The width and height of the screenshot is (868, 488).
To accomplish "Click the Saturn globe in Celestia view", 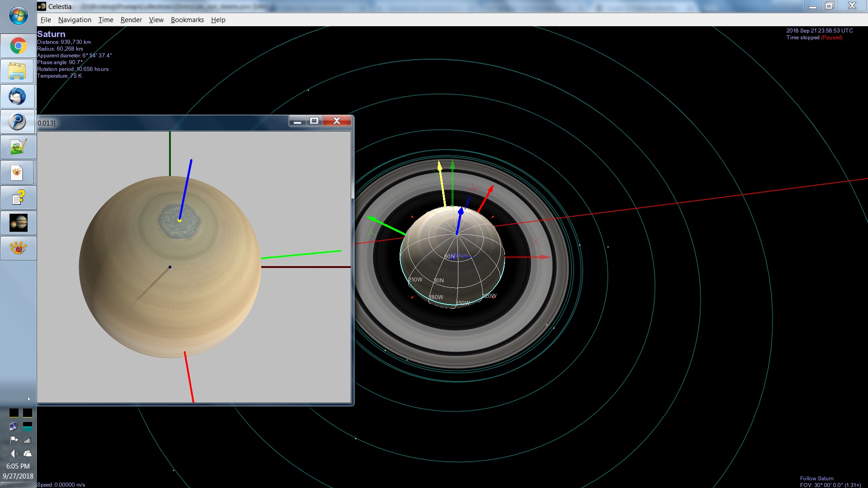I will (x=452, y=257).
